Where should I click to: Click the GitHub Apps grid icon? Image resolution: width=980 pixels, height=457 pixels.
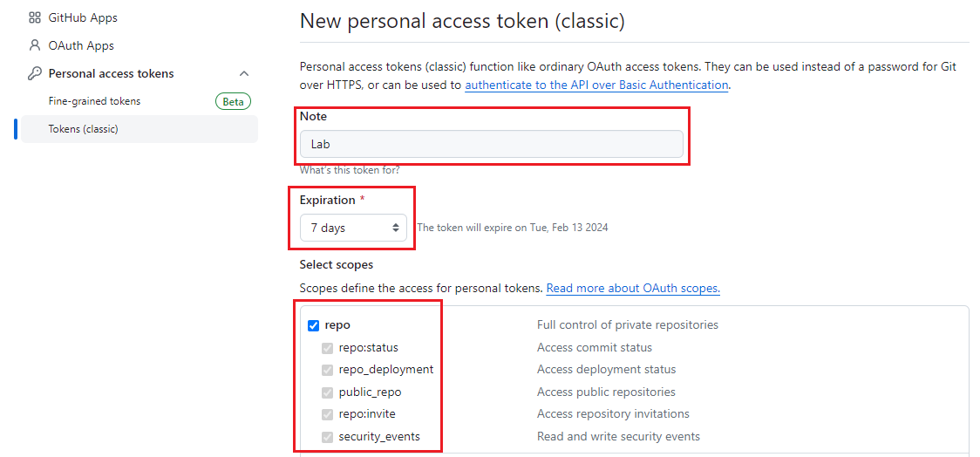pos(35,17)
